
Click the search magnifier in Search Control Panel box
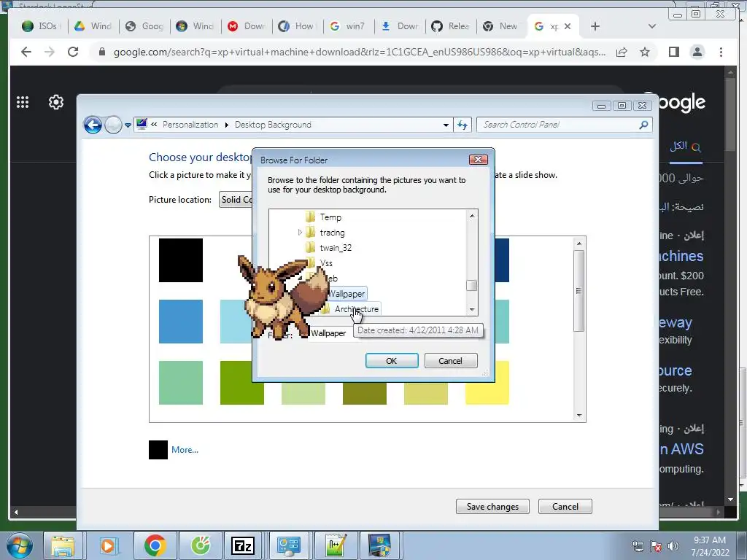[x=643, y=125]
